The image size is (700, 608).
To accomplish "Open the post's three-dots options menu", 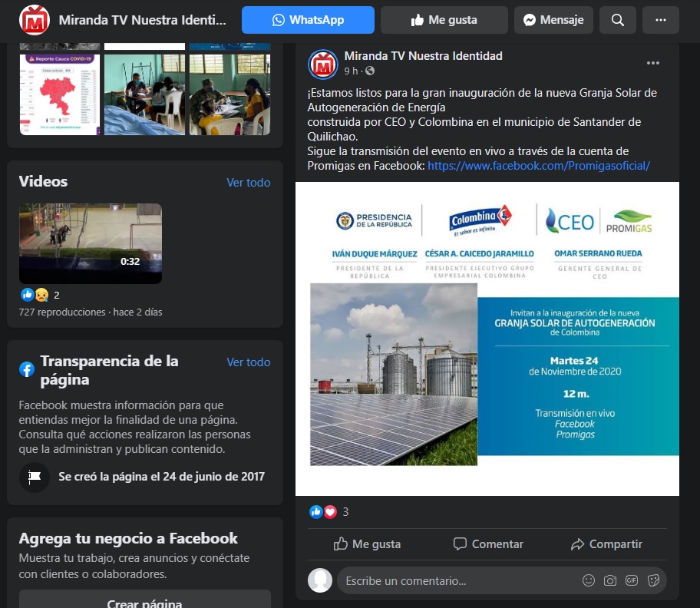I will point(653,63).
